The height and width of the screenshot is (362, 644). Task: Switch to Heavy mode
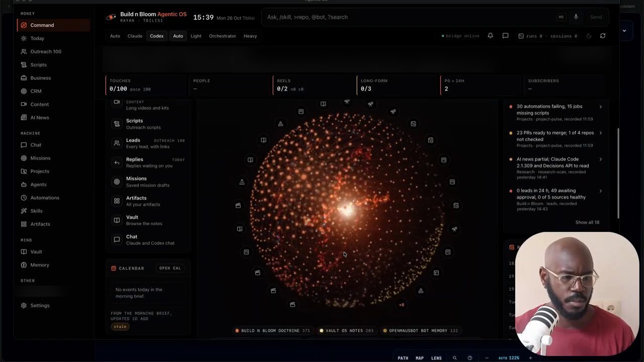point(250,36)
